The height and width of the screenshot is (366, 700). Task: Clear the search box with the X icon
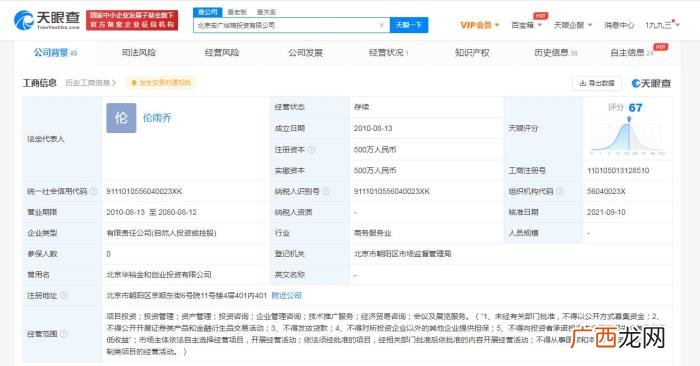click(382, 25)
